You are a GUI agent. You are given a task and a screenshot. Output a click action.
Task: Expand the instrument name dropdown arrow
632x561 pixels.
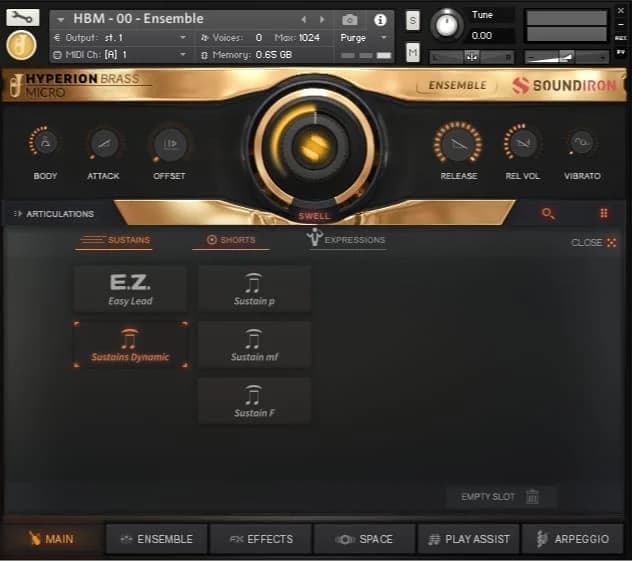click(x=59, y=19)
